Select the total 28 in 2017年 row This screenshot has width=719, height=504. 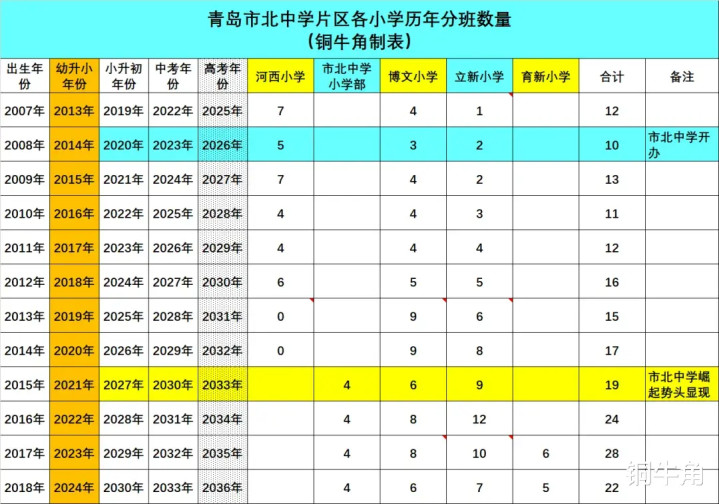pos(612,453)
